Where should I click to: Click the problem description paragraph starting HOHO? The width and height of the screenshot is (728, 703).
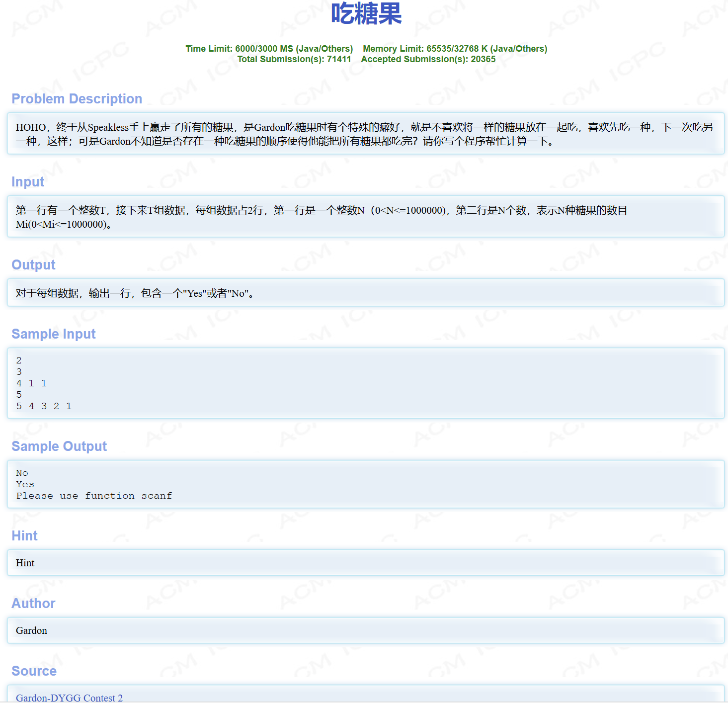[365, 134]
